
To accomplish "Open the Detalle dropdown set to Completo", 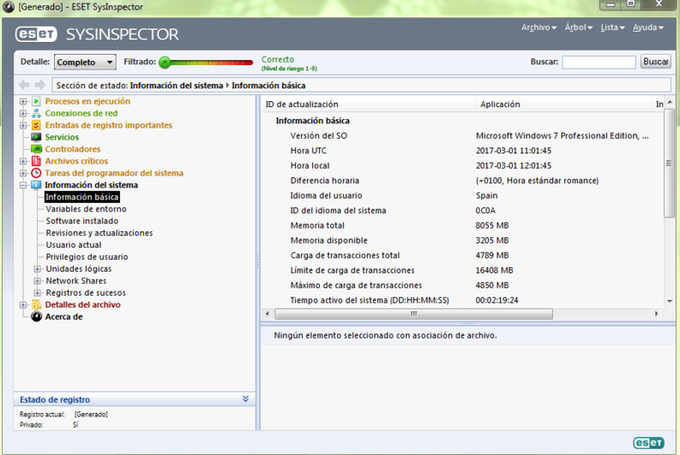I will click(85, 62).
